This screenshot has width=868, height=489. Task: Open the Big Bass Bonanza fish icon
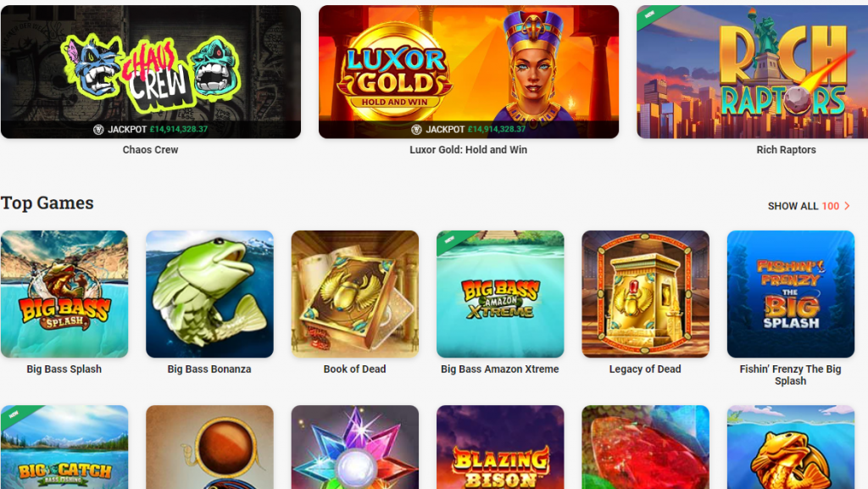click(209, 294)
